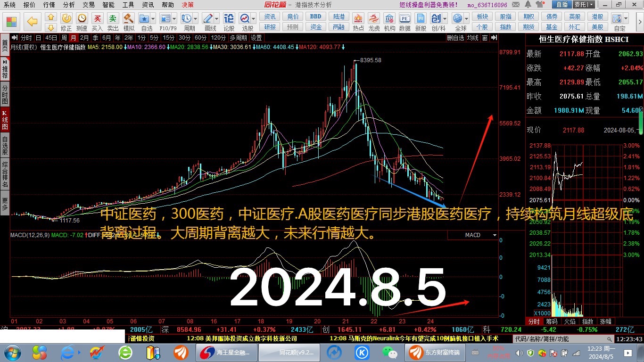Open the 决策 menu

click(188, 5)
